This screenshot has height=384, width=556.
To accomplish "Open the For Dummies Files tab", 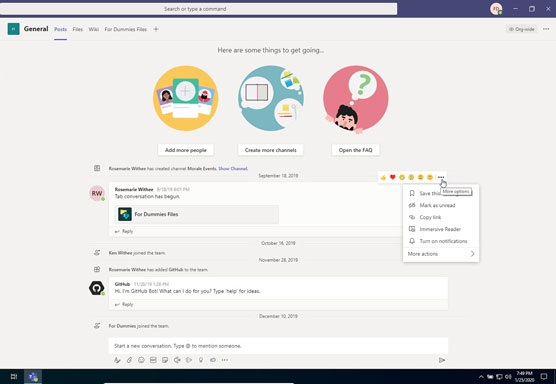I will pos(126,29).
